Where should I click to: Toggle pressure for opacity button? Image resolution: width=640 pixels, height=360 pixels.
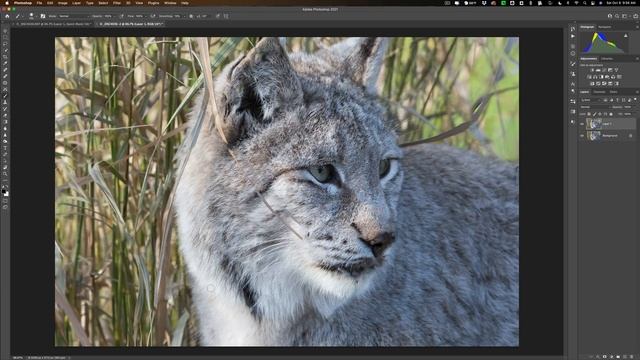[x=122, y=16]
